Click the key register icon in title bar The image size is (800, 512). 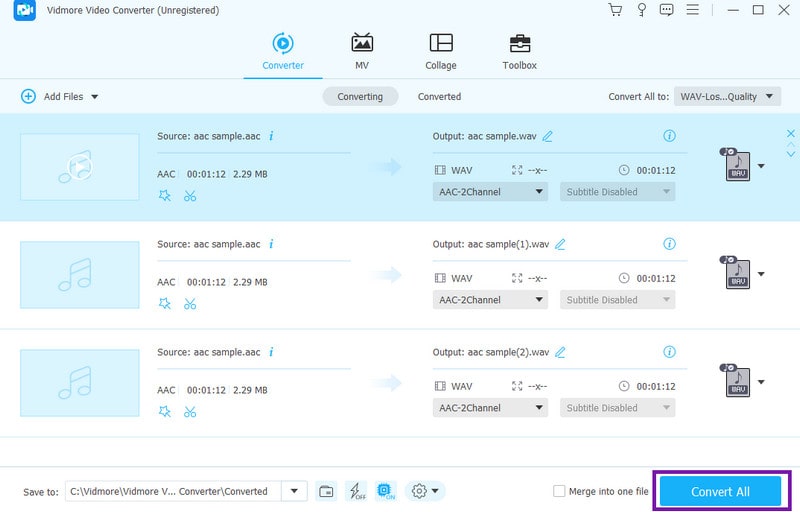641,10
